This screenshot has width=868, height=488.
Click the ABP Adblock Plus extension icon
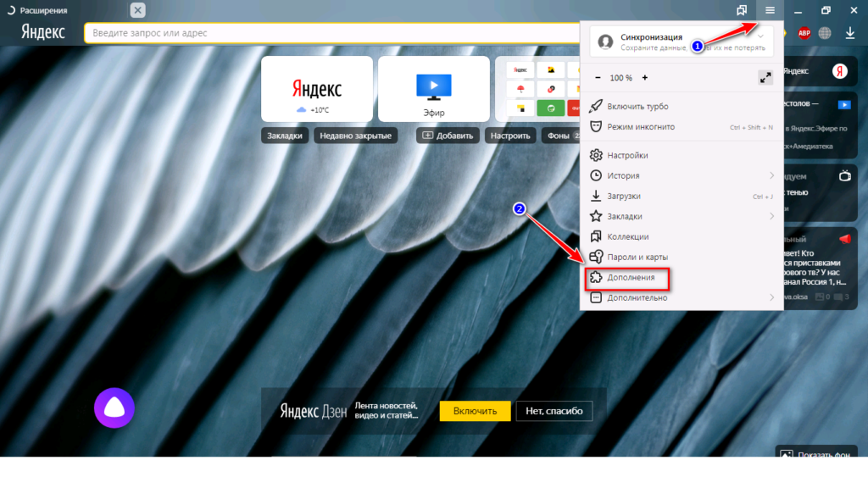tap(804, 33)
